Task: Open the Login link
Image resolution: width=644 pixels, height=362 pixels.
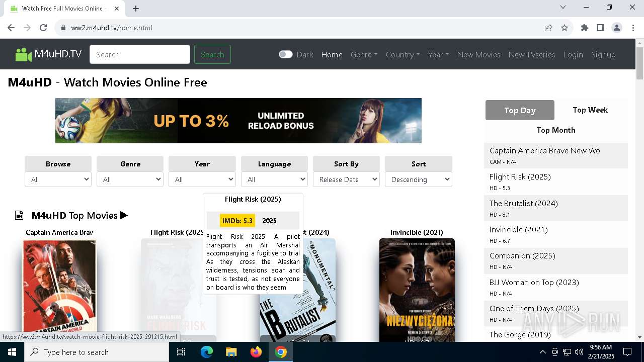Action: pos(573,54)
